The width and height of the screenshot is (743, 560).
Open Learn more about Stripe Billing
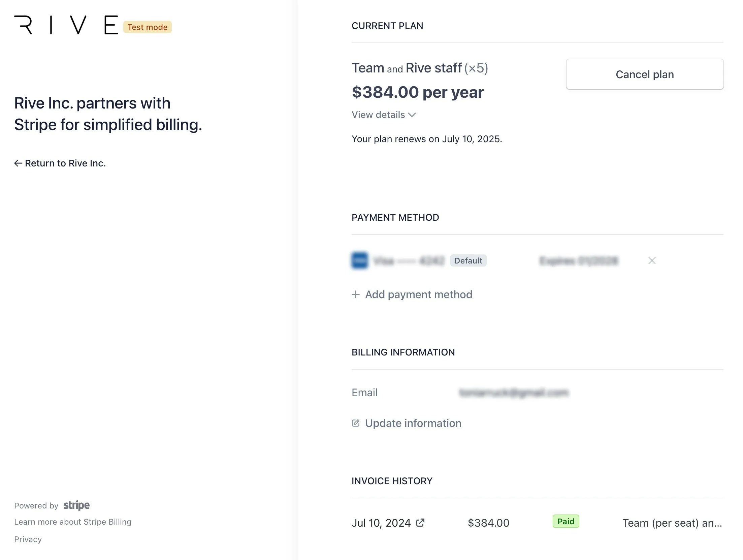[x=73, y=522]
